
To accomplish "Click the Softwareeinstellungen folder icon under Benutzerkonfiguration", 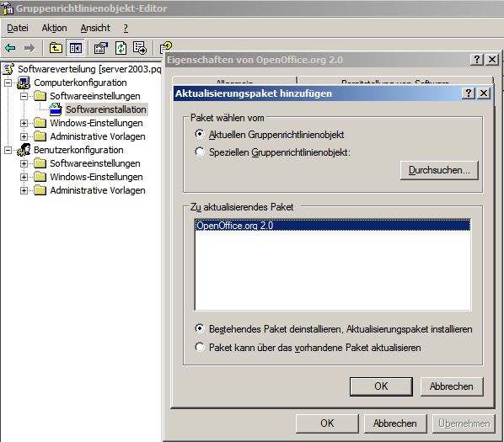I will (40, 163).
